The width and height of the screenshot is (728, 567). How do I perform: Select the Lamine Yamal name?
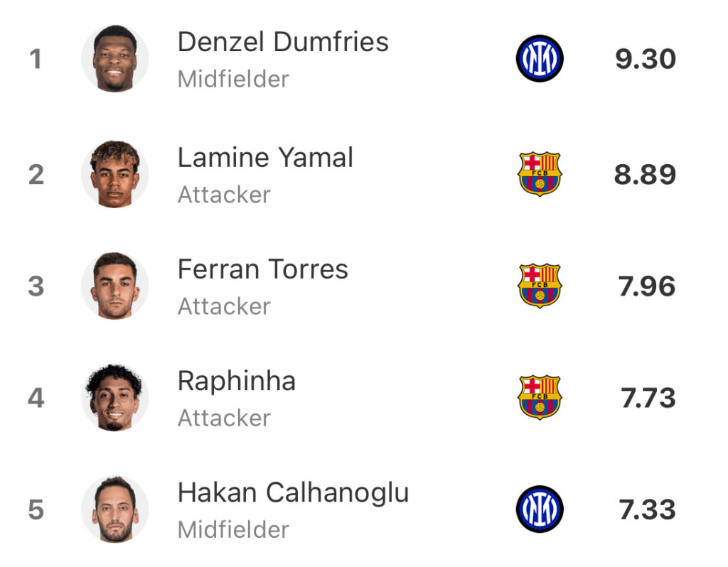pos(265,157)
